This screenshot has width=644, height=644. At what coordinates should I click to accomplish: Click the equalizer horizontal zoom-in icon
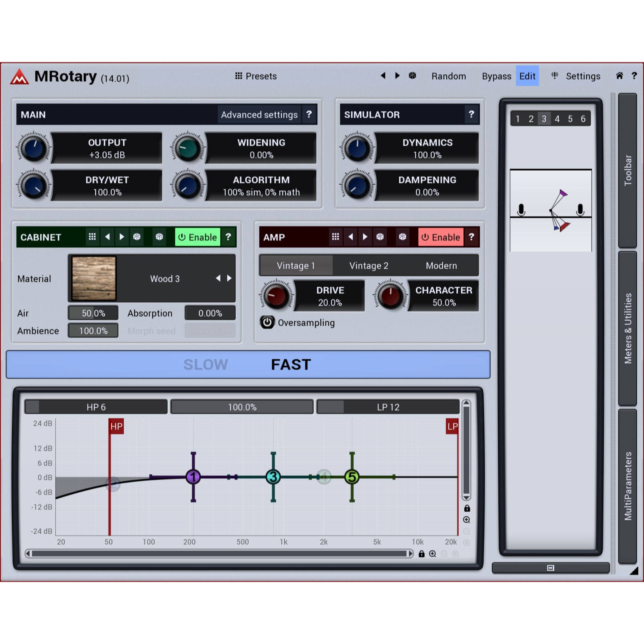point(432,554)
